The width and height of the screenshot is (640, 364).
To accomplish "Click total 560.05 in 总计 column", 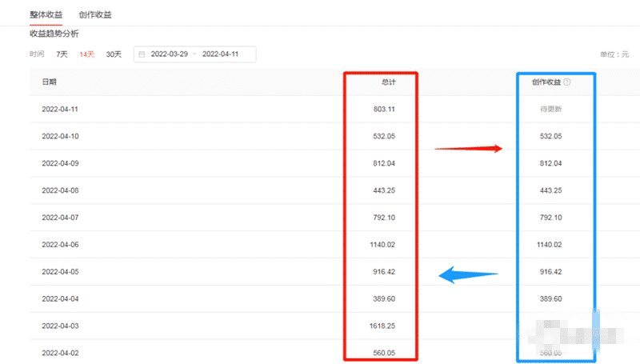I will [x=384, y=353].
